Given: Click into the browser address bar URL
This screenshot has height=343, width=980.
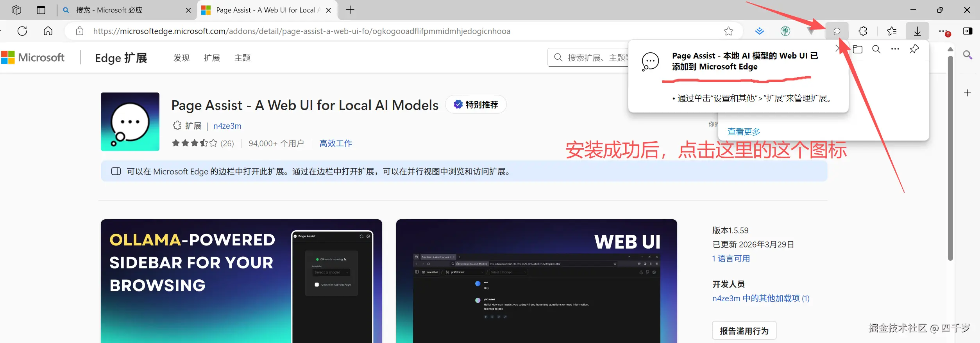Looking at the screenshot, I should click(302, 31).
